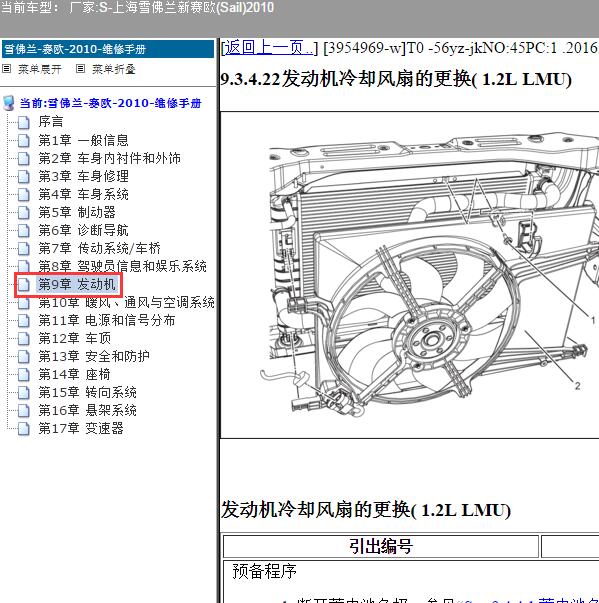Viewport: 599px width, 603px height.
Task: Open 第15章 转向系统
Action: click(x=88, y=393)
